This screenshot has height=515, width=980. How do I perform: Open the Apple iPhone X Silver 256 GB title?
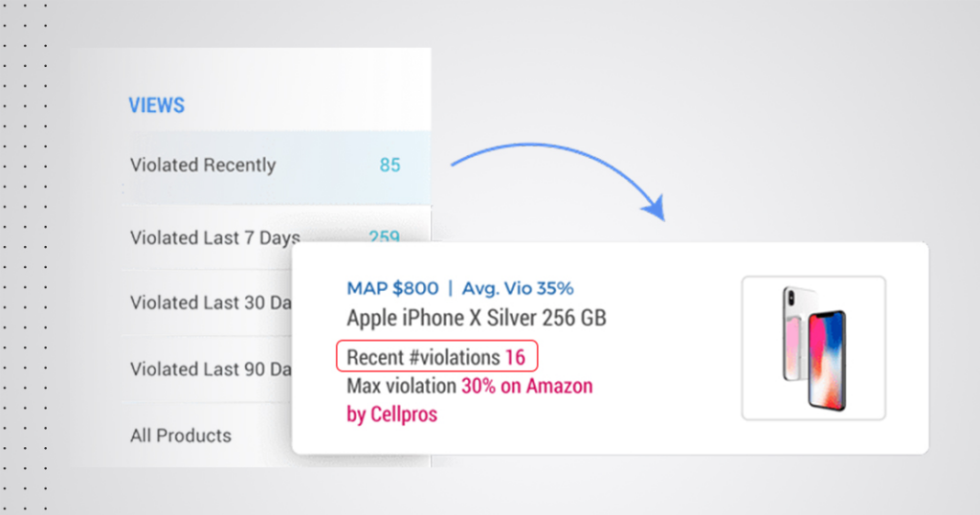point(477,318)
